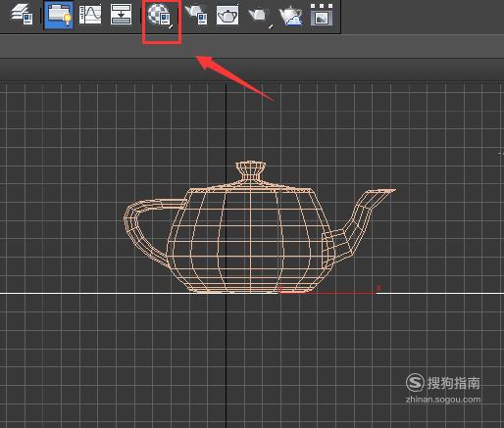The width and height of the screenshot is (504, 428).
Task: Open the Layer Explorer from toolbar
Action: coord(22,15)
